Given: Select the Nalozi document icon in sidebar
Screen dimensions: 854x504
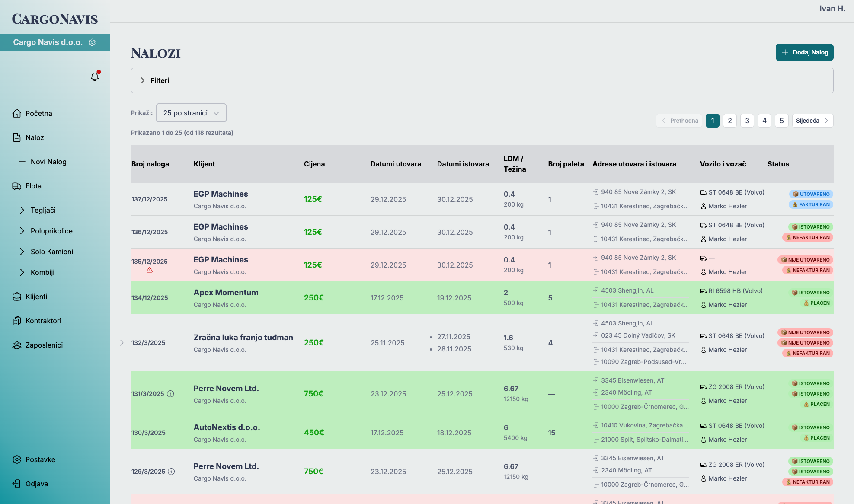Looking at the screenshot, I should [17, 137].
